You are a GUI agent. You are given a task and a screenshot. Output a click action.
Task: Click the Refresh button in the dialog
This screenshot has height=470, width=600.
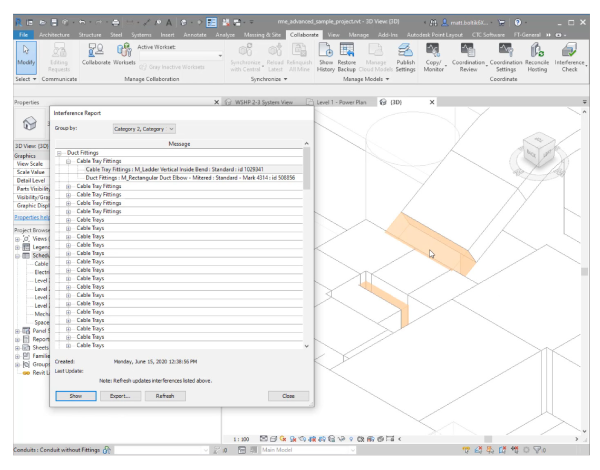pyautogui.click(x=165, y=396)
